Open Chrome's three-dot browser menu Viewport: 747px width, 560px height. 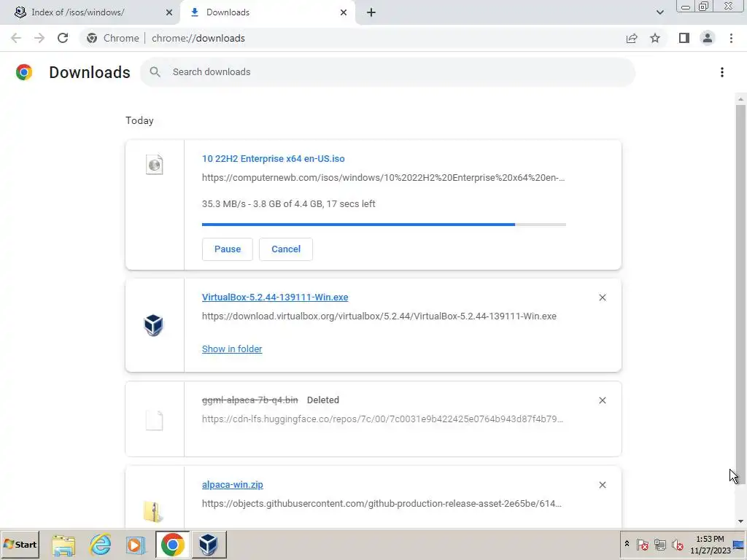[x=731, y=38]
